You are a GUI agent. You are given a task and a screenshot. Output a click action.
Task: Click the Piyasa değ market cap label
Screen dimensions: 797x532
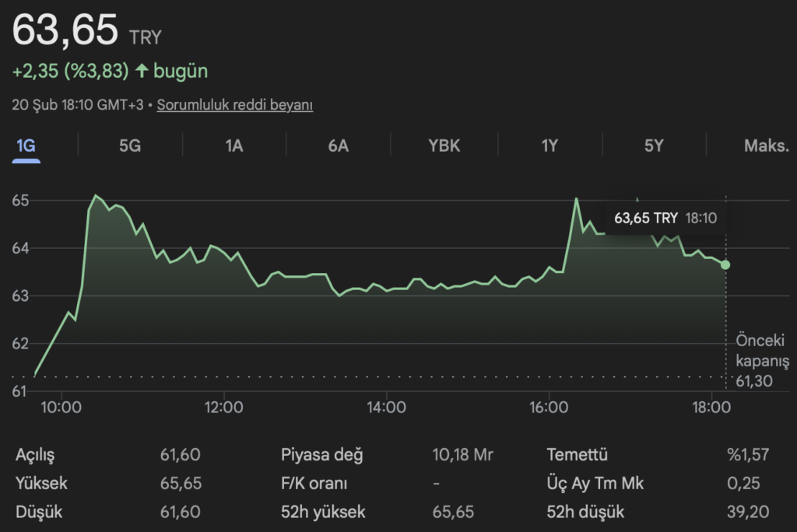click(321, 455)
